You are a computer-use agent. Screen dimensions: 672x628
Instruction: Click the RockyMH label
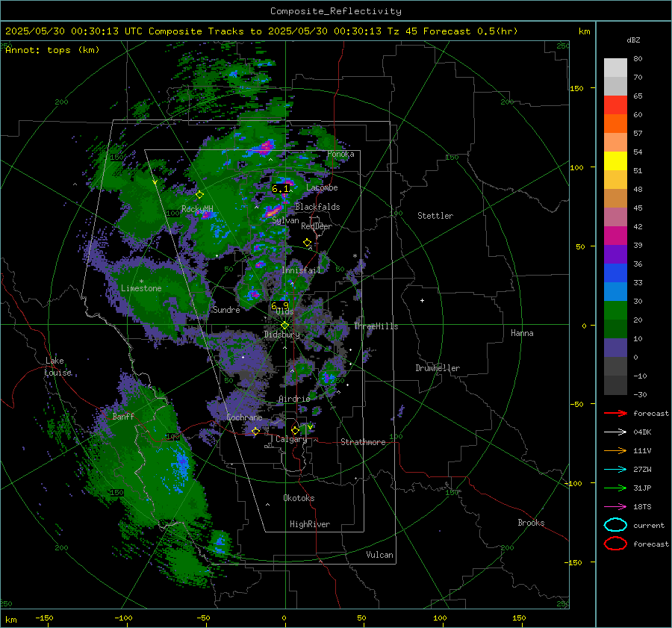pos(197,209)
